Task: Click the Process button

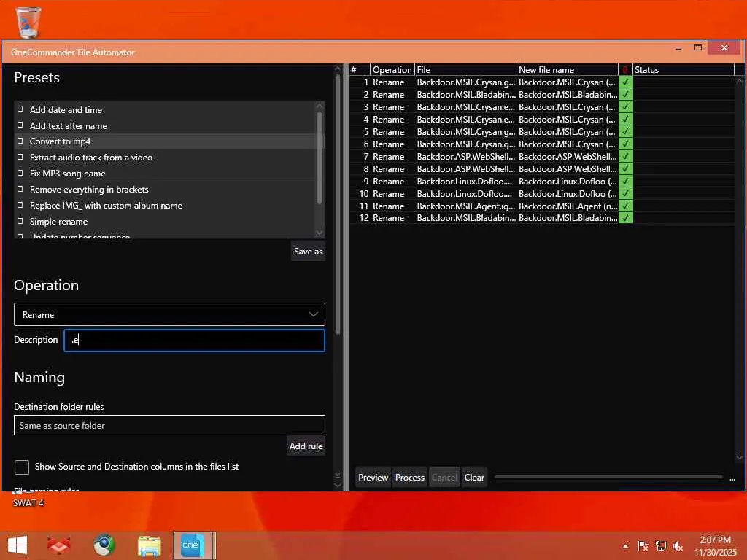Action: (x=410, y=477)
